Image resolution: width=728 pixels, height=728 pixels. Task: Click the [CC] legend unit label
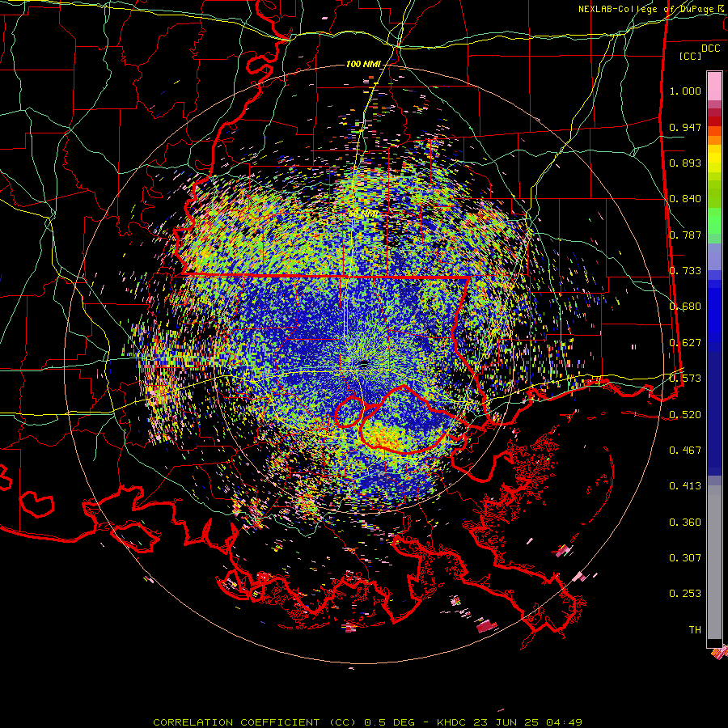[691, 56]
